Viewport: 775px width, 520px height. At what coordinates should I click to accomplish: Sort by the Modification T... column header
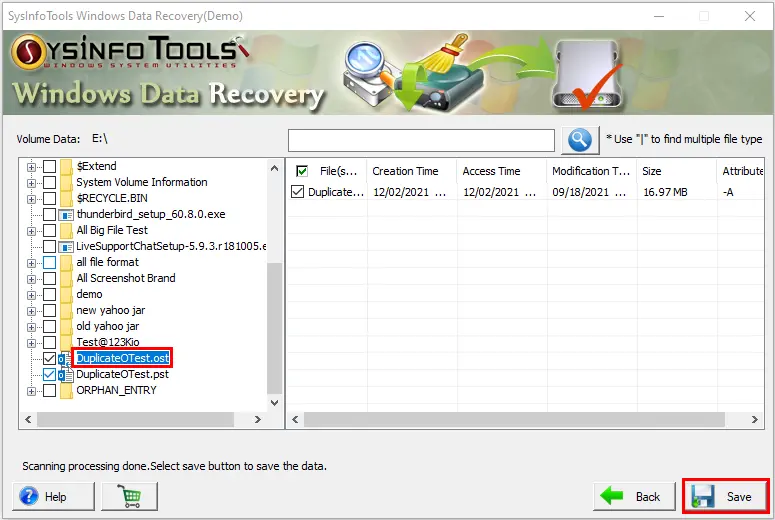coord(591,171)
